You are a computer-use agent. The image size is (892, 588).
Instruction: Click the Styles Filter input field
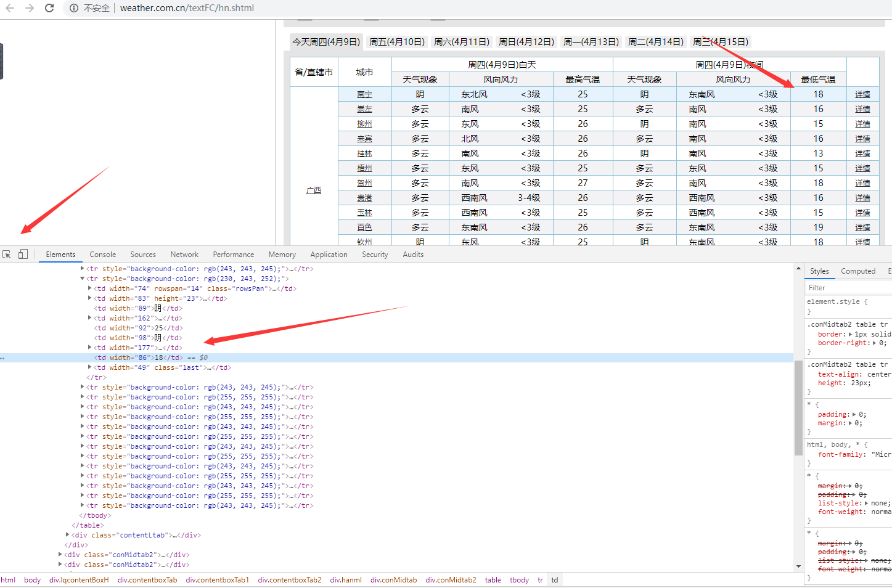coord(848,288)
